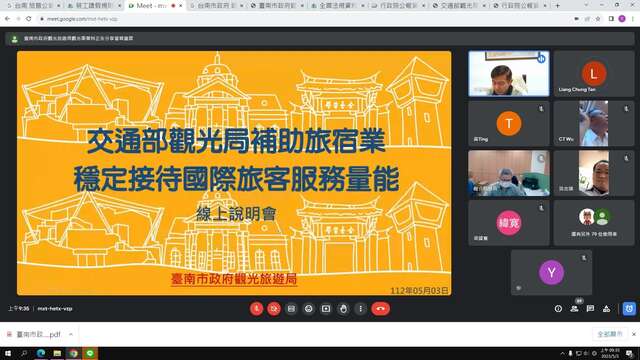The width and height of the screenshot is (640, 360).
Task: Toggle the camera off button
Action: coord(274,309)
